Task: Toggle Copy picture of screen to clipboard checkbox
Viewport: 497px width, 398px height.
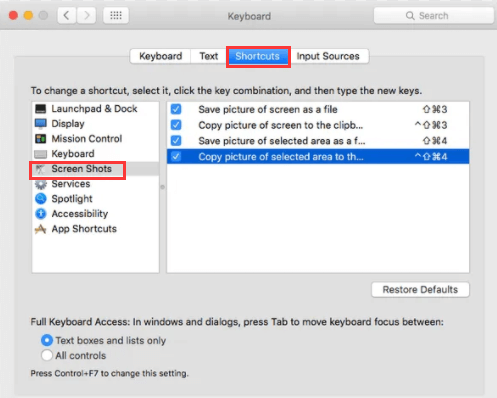Action: [x=176, y=125]
